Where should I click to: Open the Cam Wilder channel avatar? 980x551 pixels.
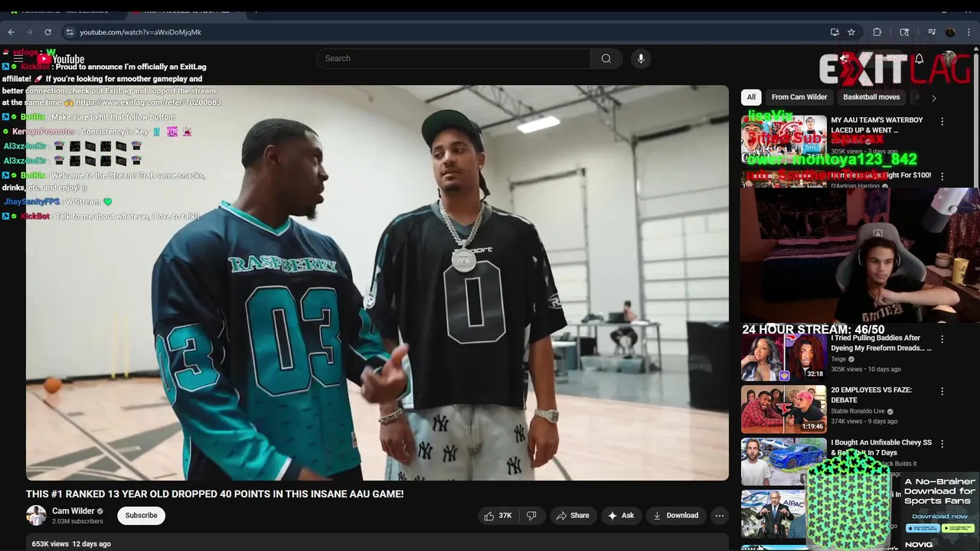point(36,515)
